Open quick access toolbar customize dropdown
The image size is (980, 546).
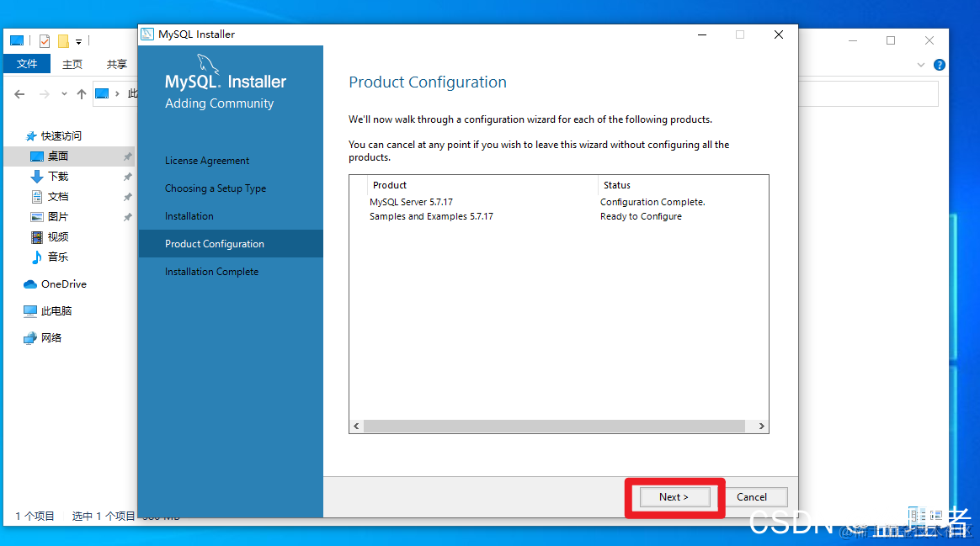(x=79, y=42)
